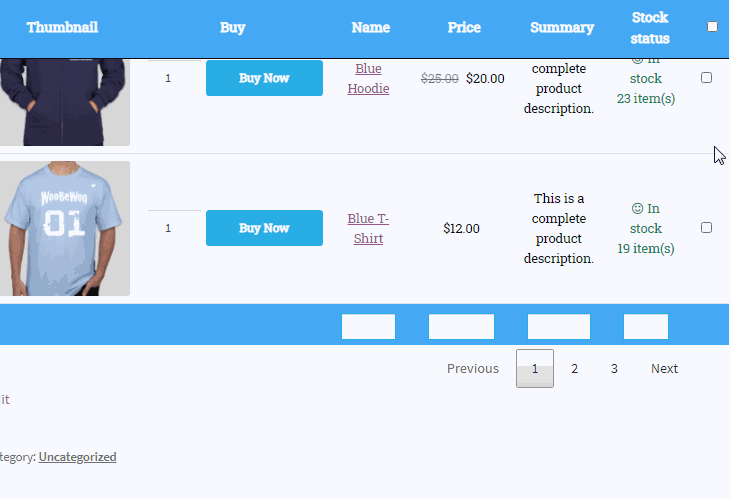Click the Previous page button

point(473,368)
